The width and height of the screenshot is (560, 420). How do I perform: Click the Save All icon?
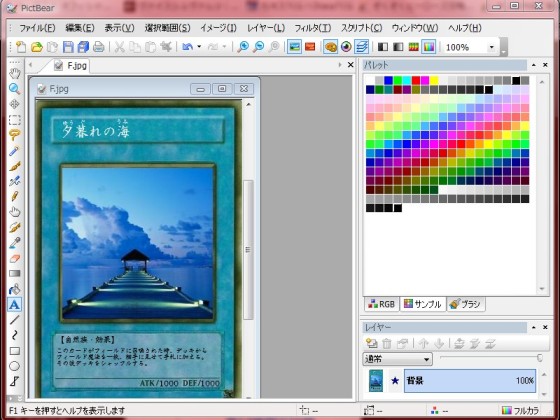[x=83, y=47]
